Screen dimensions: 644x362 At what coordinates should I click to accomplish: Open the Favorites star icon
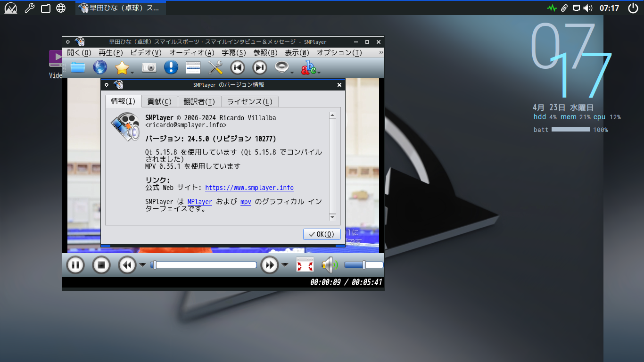(x=122, y=67)
